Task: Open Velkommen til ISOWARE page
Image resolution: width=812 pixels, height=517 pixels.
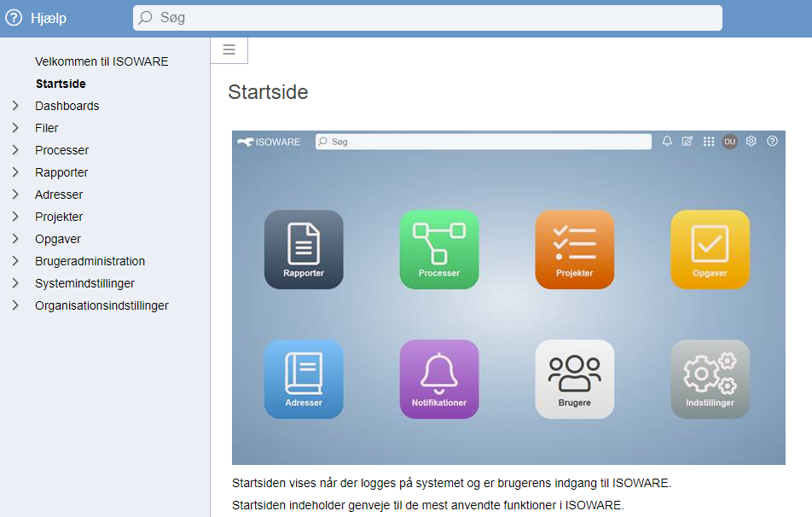Action: (101, 61)
